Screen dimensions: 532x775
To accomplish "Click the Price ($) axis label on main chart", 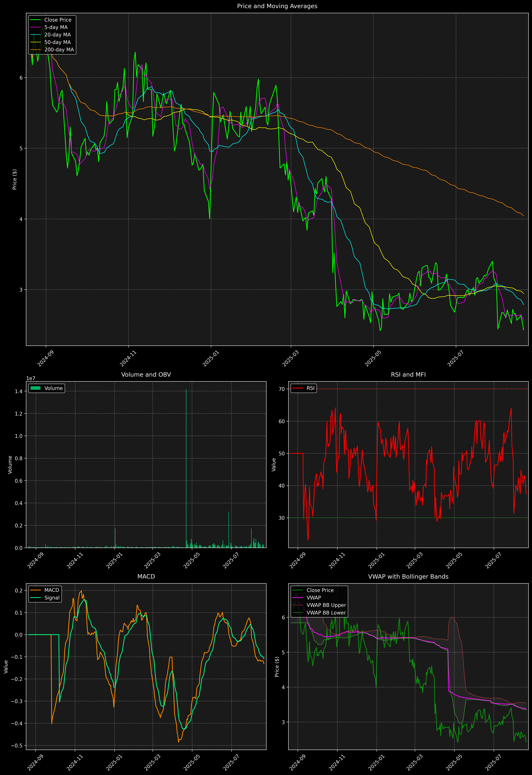I will (15, 179).
